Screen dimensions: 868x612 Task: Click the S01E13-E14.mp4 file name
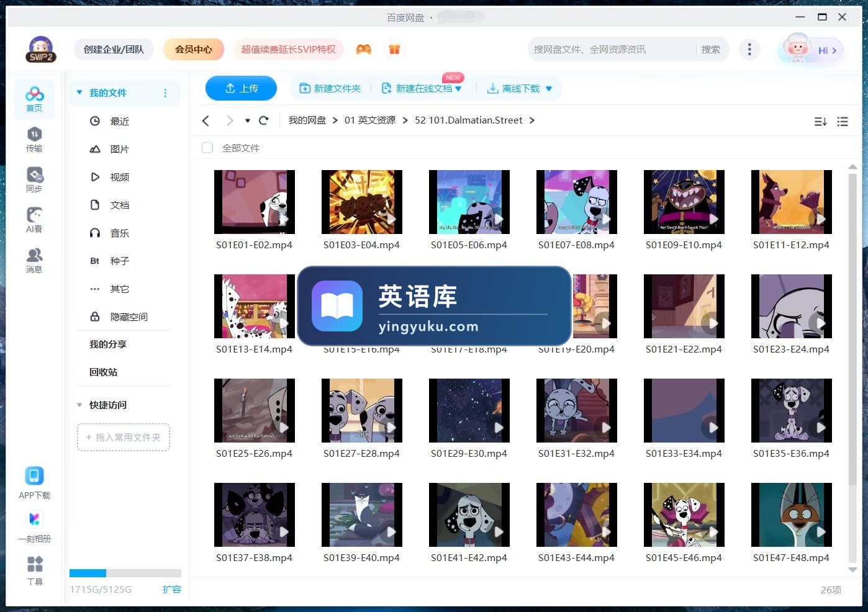254,349
